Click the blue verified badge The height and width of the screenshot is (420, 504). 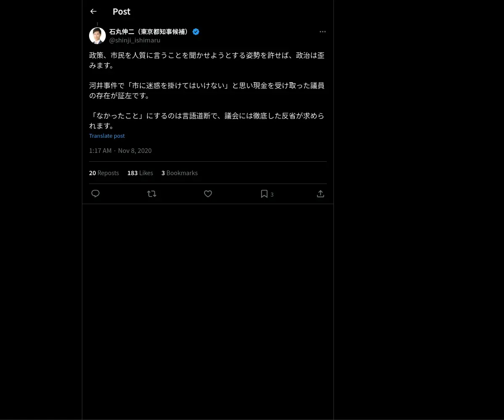(196, 31)
